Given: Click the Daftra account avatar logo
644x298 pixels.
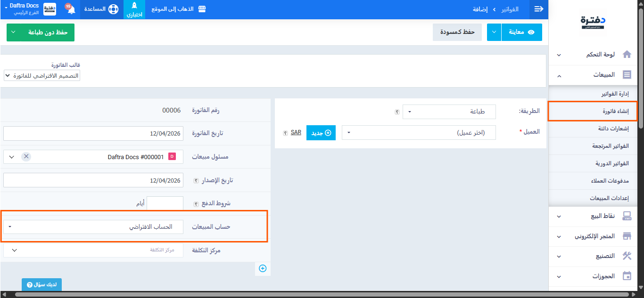Looking at the screenshot, I should point(50,9).
